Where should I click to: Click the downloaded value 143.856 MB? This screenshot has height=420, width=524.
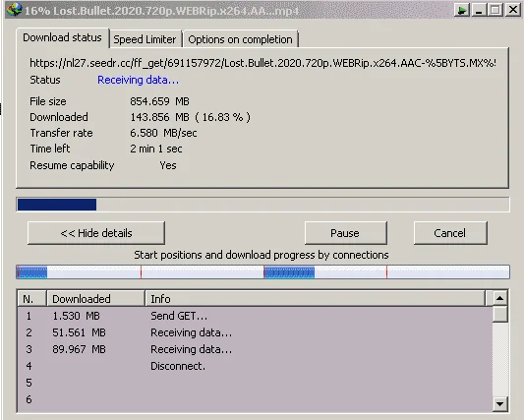pos(159,117)
